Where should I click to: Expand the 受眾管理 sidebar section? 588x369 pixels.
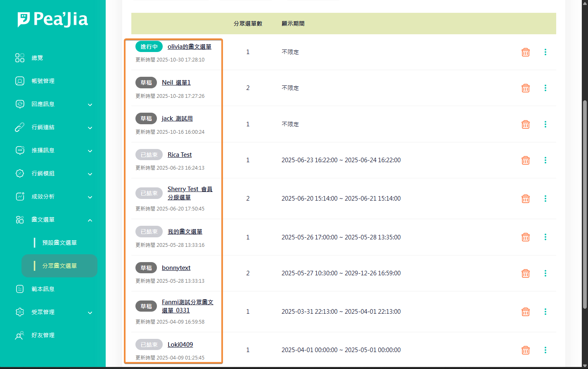(90, 312)
